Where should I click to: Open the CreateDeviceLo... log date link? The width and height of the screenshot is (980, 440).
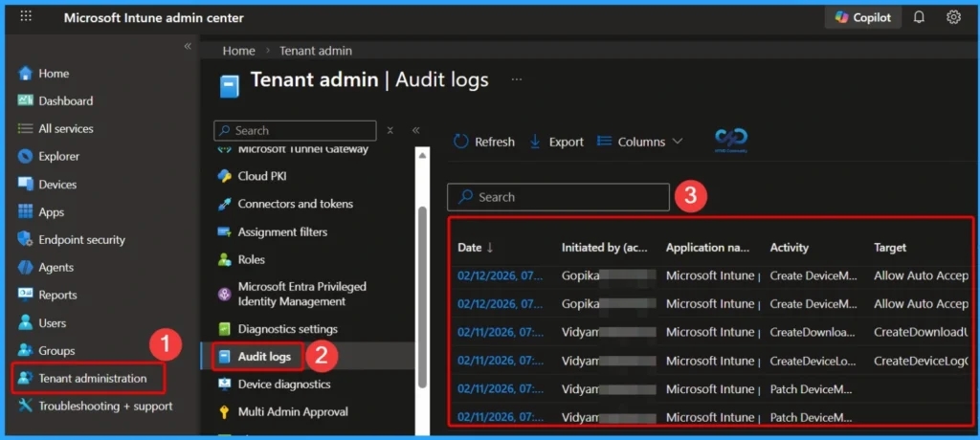coord(500,361)
